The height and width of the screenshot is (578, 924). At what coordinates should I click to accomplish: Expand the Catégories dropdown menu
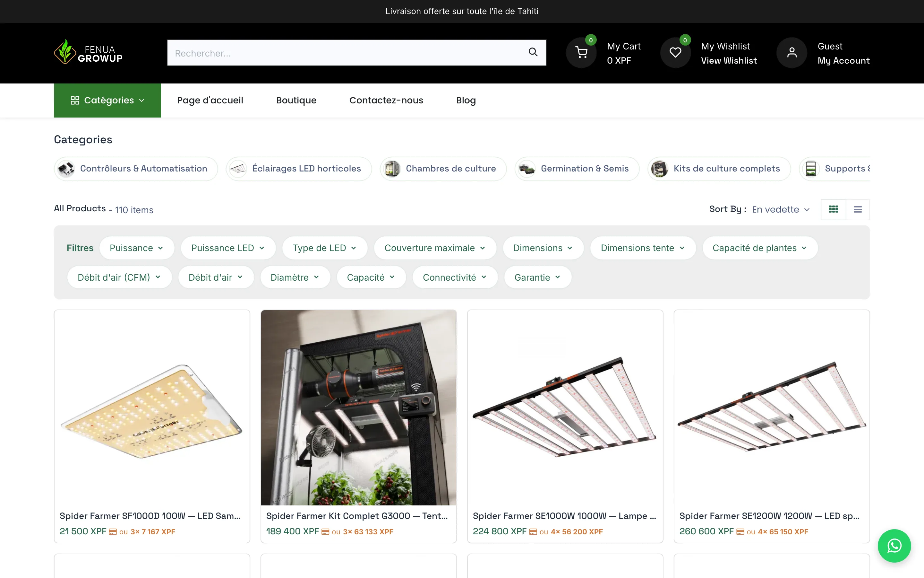tap(107, 100)
